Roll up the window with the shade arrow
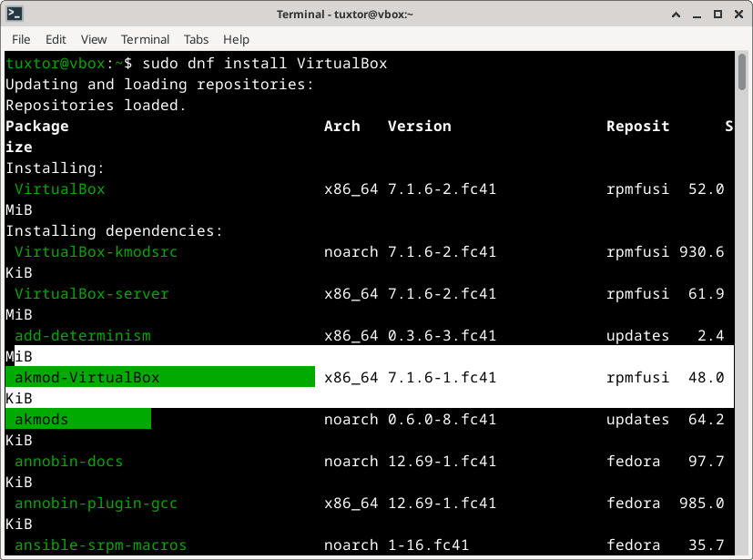The height and width of the screenshot is (560, 753). [x=677, y=15]
